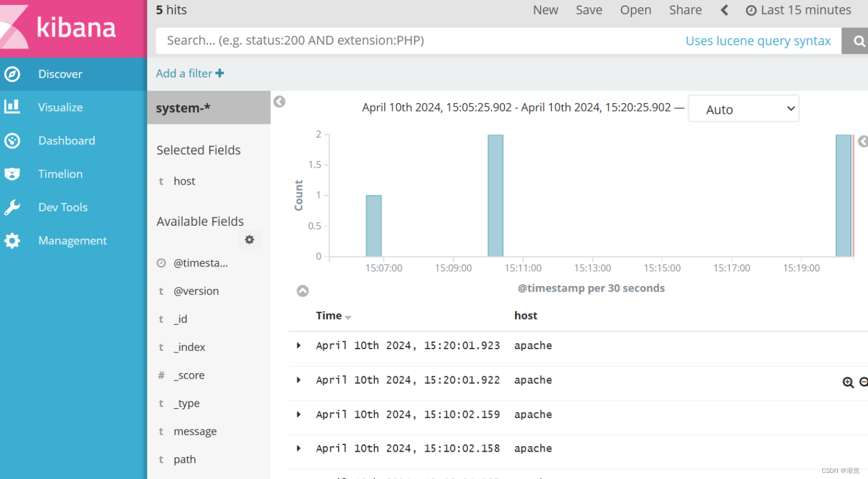This screenshot has height=479, width=868.
Task: Open Dev Tools from the sidebar
Action: 73,207
